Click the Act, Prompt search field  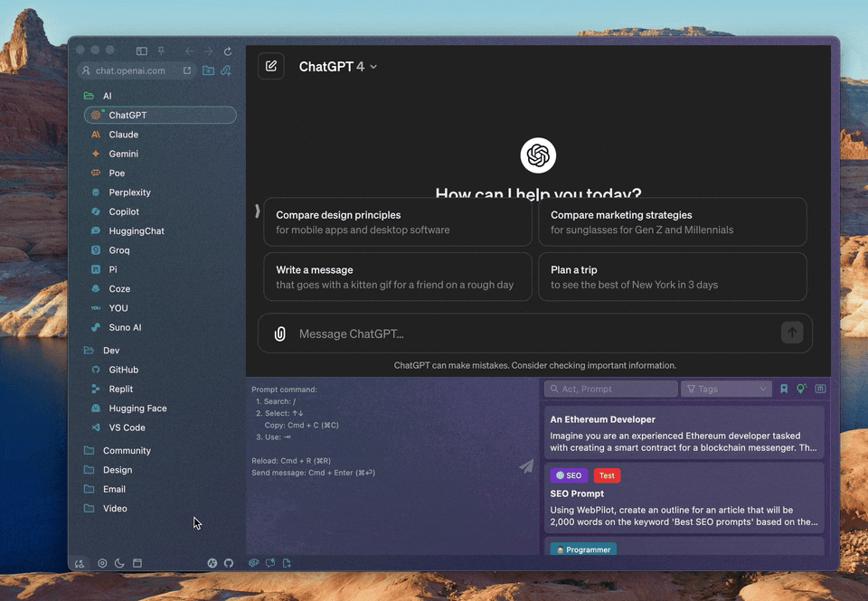click(611, 389)
